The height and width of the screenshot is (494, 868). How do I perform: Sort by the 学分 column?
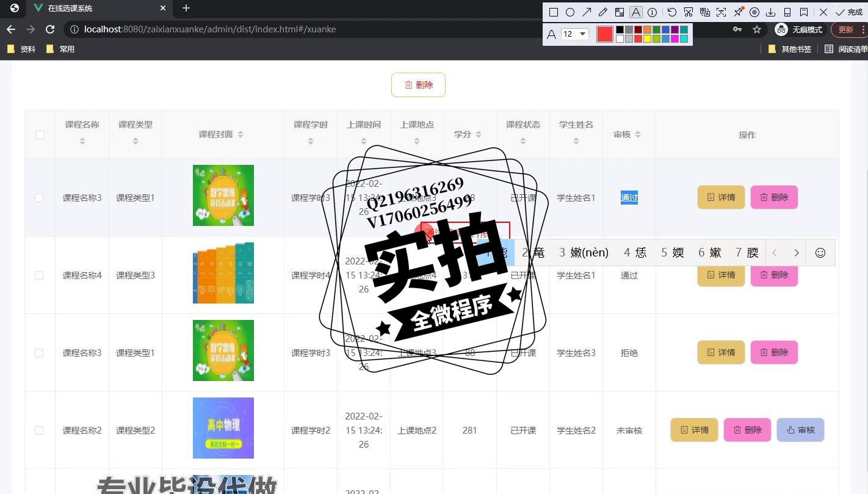click(479, 134)
